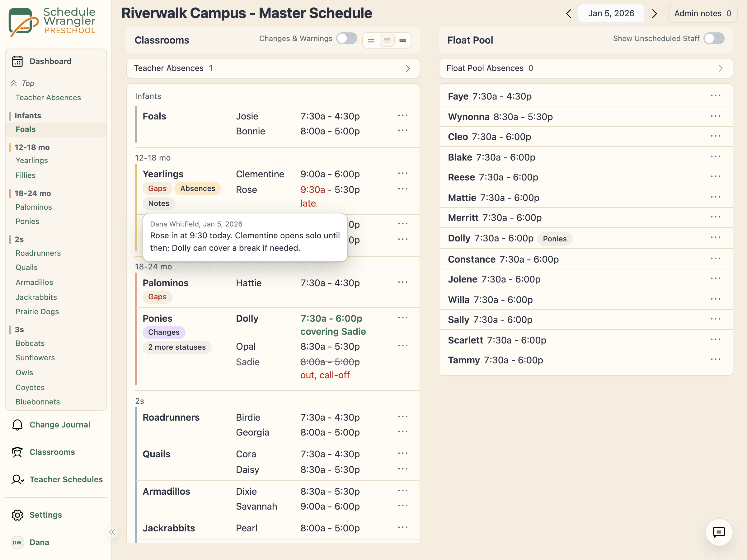Expand the Teacher Absences row
The width and height of the screenshot is (747, 560).
(x=273, y=68)
